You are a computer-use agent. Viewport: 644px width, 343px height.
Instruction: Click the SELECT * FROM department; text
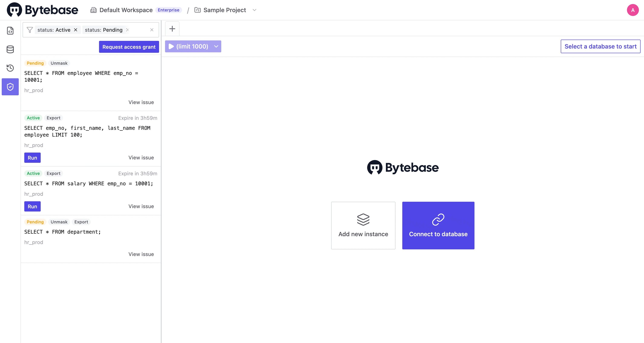click(x=62, y=232)
